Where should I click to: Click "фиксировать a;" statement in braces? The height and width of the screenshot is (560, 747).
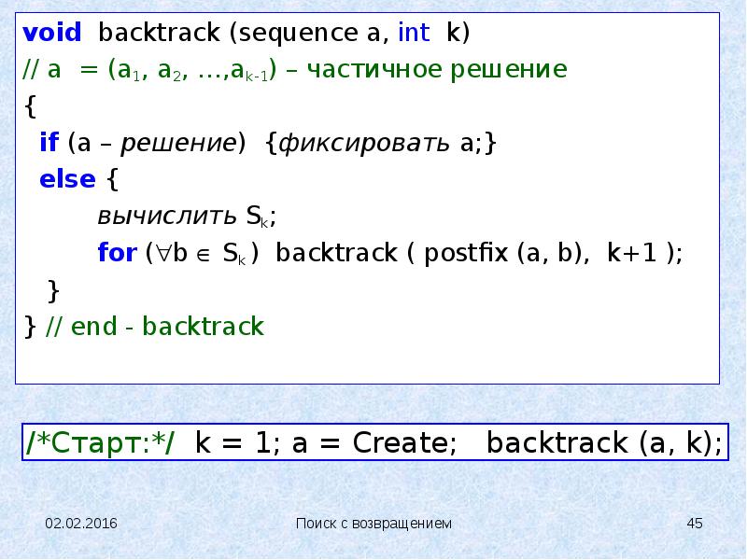tap(383, 143)
